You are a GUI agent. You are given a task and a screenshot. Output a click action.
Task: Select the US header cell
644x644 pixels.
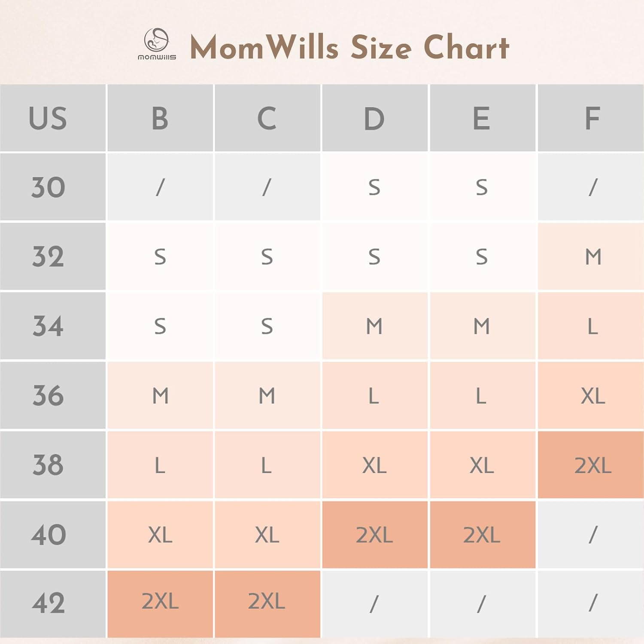pyautogui.click(x=48, y=118)
